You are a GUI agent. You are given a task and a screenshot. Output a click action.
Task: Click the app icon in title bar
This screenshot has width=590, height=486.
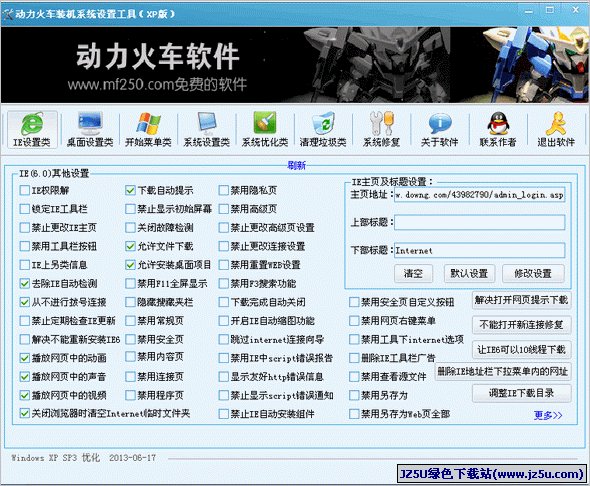(x=8, y=14)
